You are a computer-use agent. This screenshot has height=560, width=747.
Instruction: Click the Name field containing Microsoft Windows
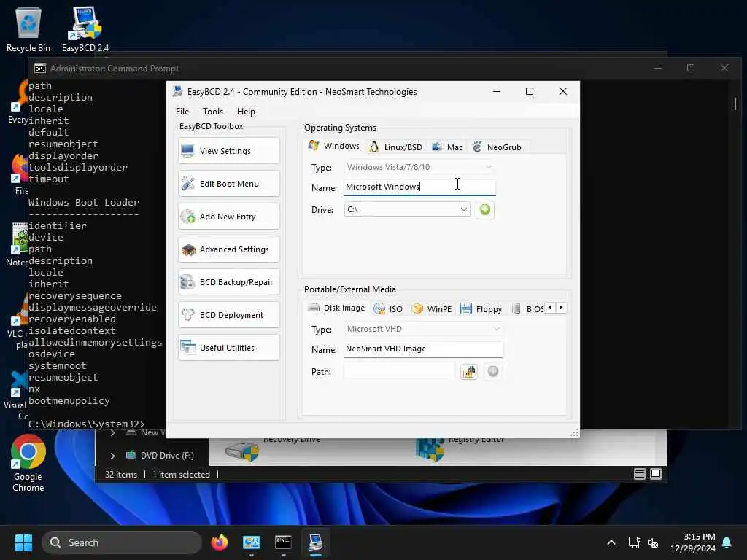pyautogui.click(x=419, y=187)
